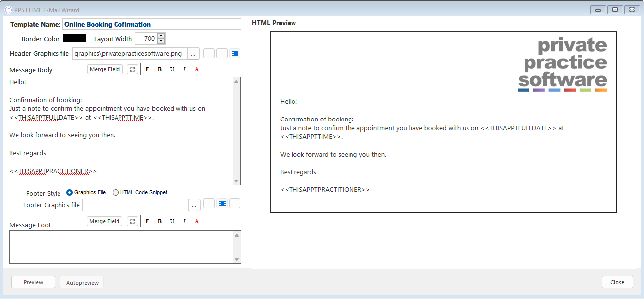This screenshot has height=300, width=644.
Task: Click the Layout Width number field
Action: (146, 38)
